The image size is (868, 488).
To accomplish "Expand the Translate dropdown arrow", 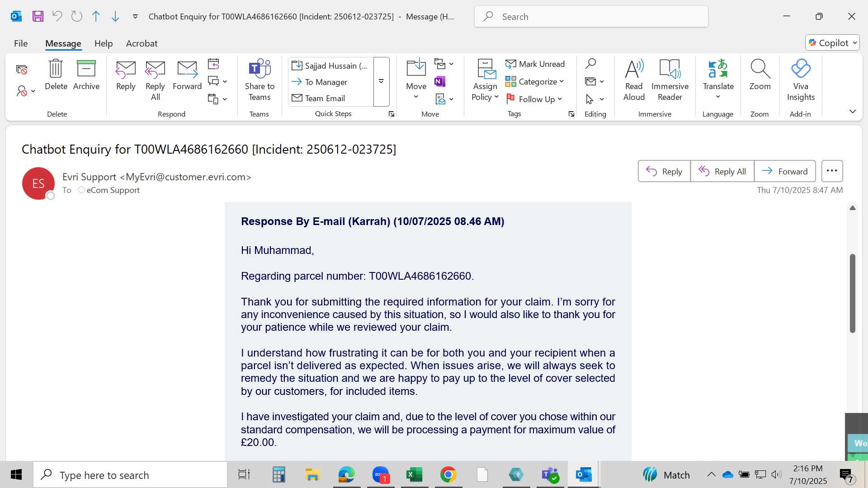I will coord(718,97).
